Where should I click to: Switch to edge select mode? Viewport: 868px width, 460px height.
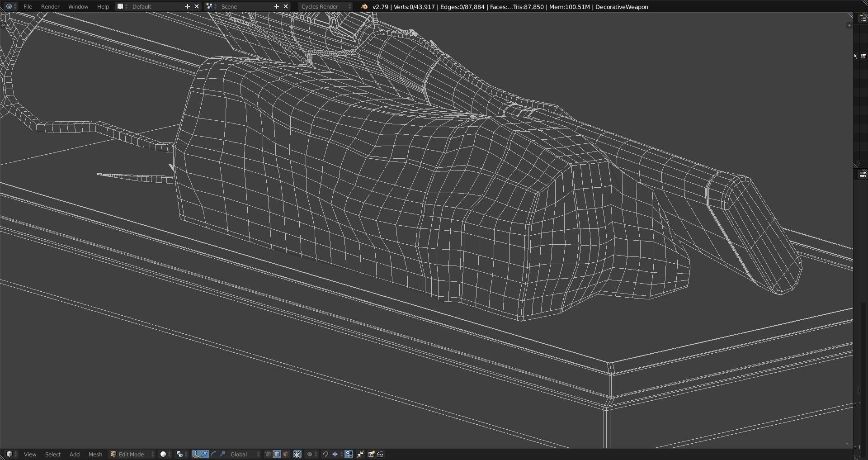(277, 454)
